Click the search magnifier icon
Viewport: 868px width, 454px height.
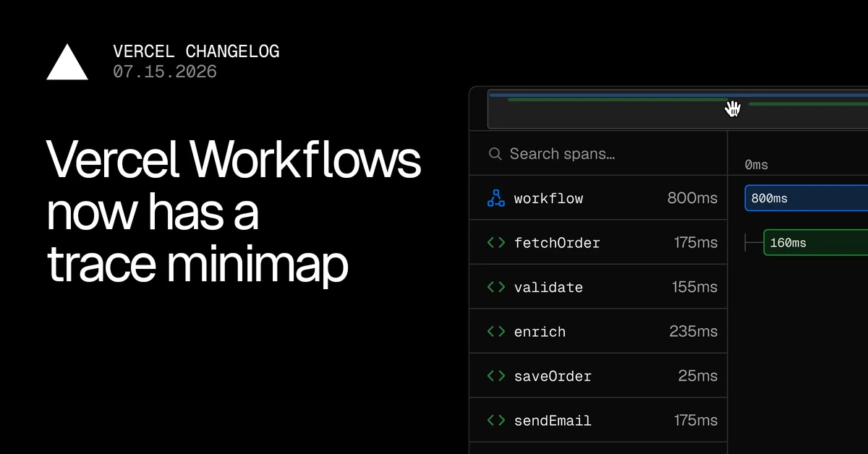pos(495,153)
